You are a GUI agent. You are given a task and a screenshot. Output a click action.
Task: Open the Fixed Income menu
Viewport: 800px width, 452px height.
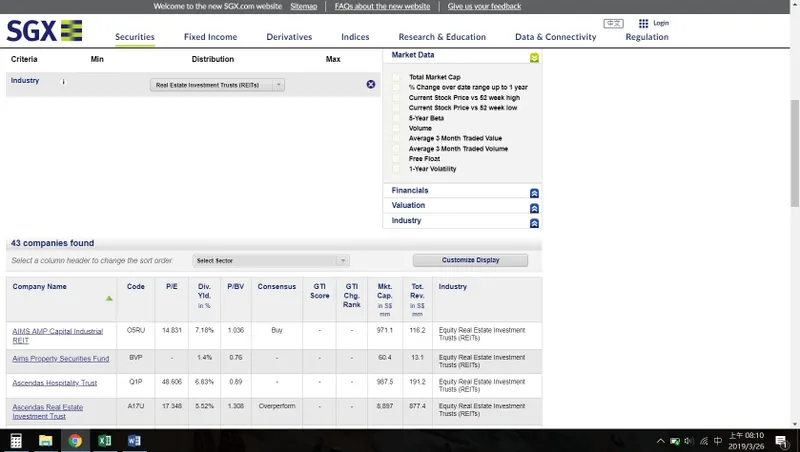click(x=210, y=37)
